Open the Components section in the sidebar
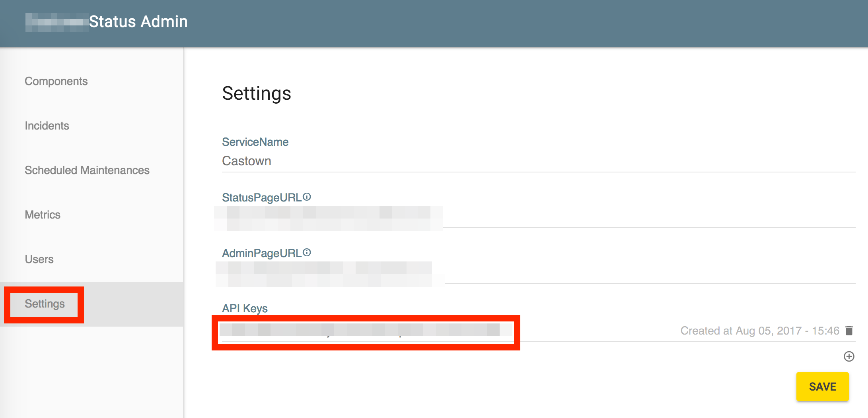 point(56,81)
